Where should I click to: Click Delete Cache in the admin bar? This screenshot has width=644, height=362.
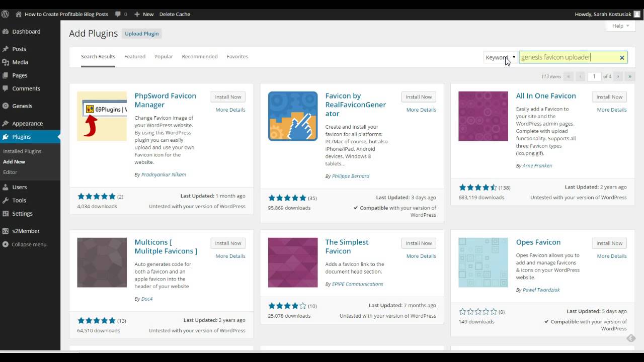pos(175,14)
